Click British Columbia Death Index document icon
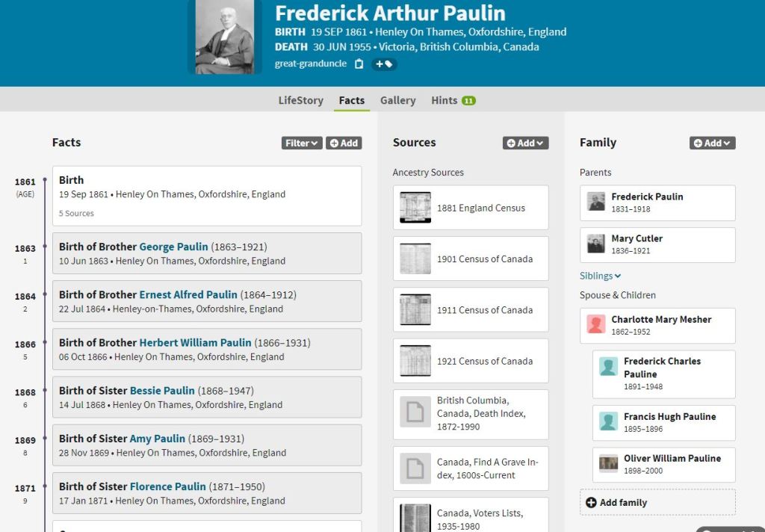The image size is (765, 532). [x=415, y=412]
